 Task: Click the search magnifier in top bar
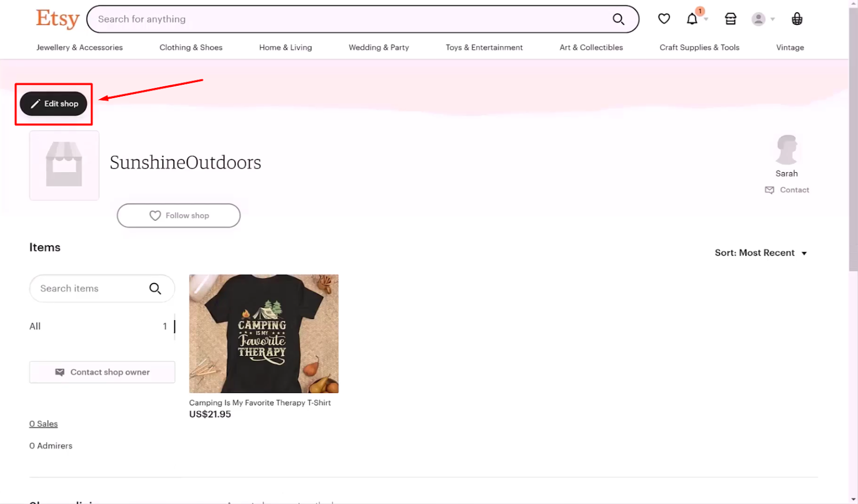click(x=618, y=19)
